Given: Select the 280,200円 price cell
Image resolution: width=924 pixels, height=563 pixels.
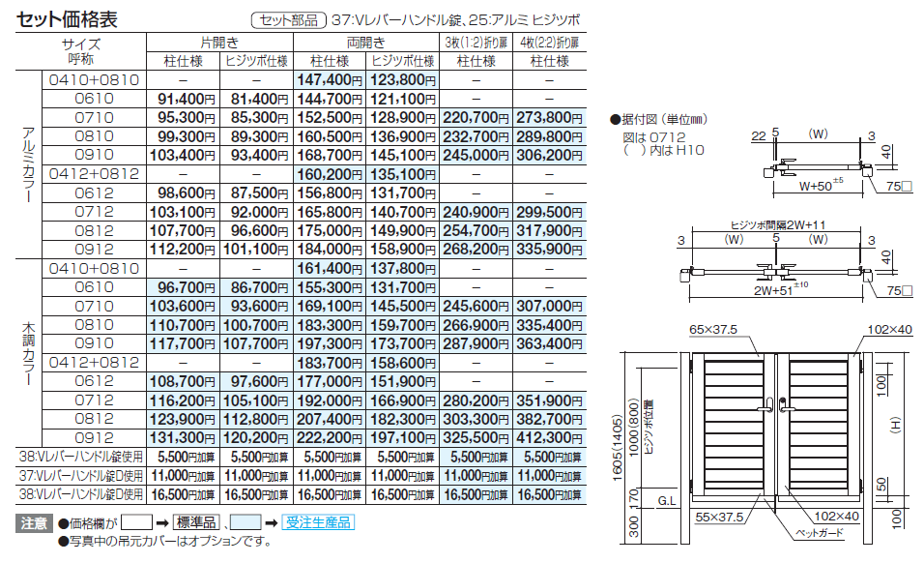Looking at the screenshot, I should [x=476, y=400].
